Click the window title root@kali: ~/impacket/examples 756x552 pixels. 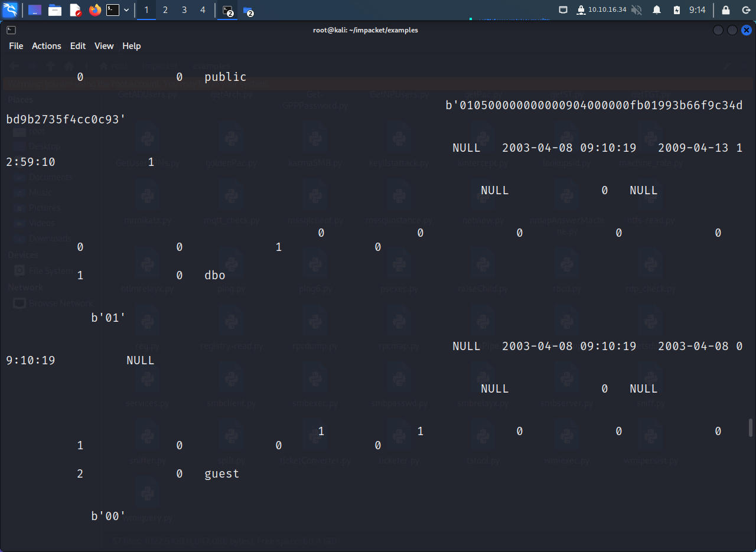[x=366, y=30]
